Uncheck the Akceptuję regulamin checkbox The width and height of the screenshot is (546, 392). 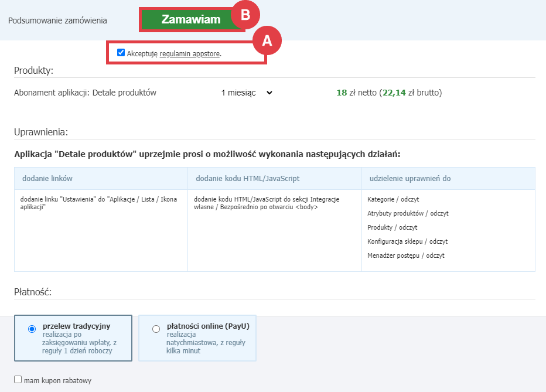pyautogui.click(x=121, y=53)
